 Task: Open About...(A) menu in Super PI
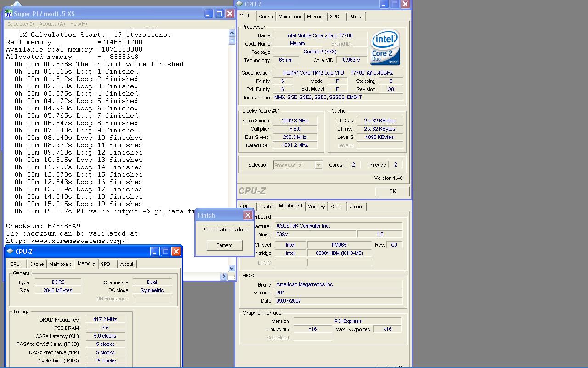point(52,24)
